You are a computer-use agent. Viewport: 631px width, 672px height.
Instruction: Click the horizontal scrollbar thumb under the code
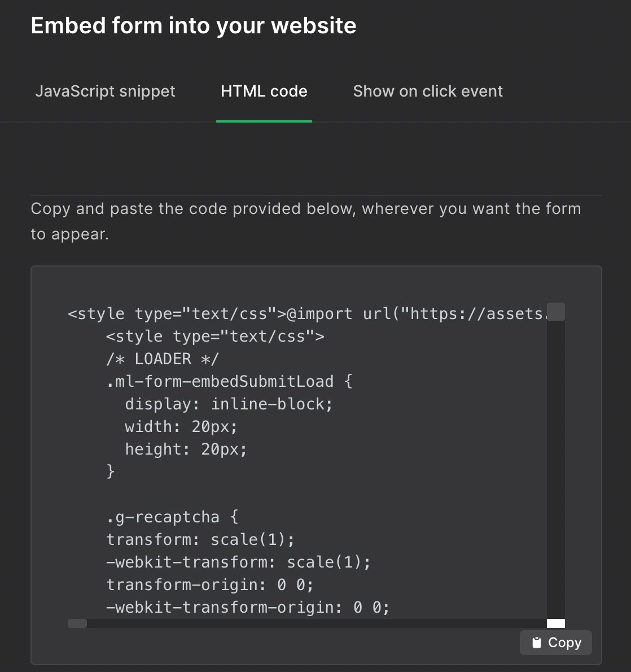77,623
